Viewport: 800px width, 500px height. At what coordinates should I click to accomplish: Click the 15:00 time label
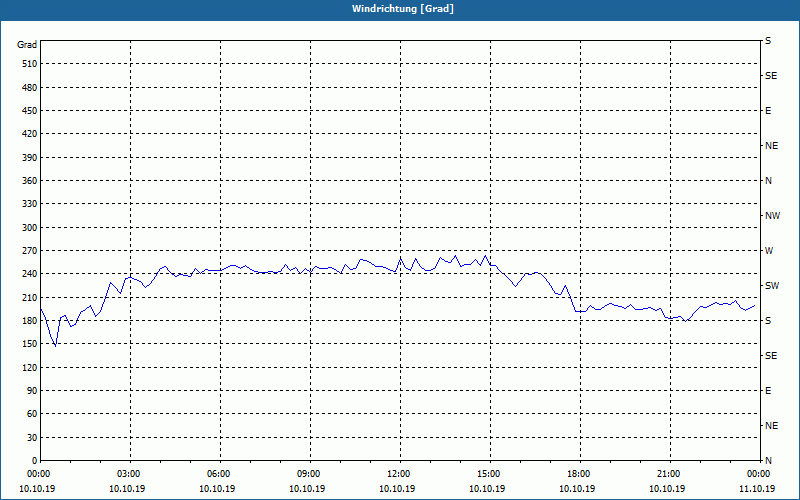tap(490, 474)
